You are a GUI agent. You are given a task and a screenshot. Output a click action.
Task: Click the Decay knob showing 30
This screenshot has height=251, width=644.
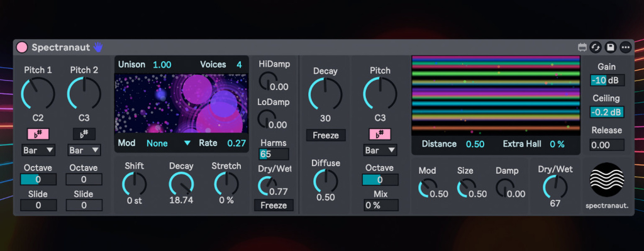[x=325, y=94]
